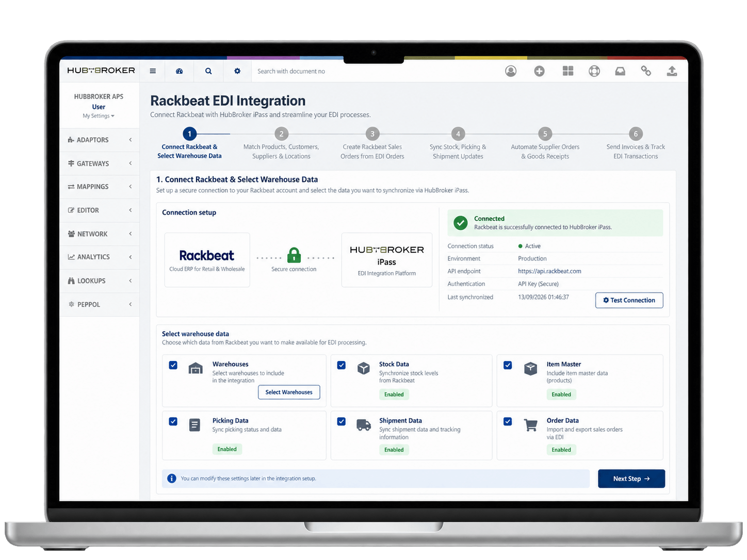Click the Item Master box icon
This screenshot has width=747, height=560.
531,368
